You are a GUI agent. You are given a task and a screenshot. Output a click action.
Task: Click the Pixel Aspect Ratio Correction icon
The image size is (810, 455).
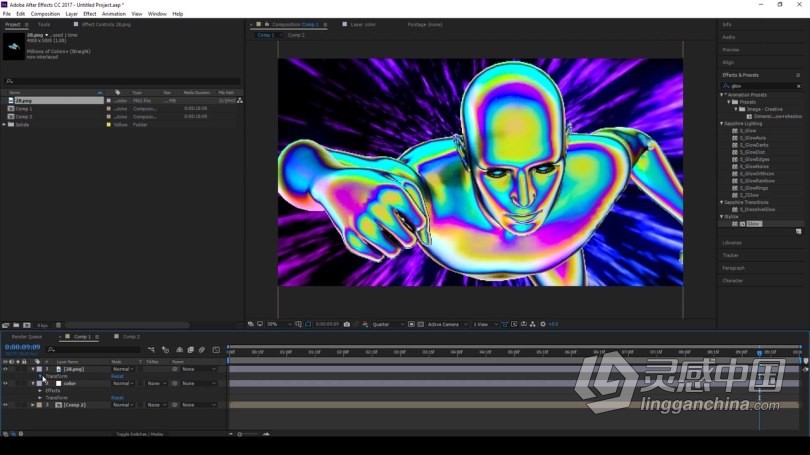[x=505, y=324]
